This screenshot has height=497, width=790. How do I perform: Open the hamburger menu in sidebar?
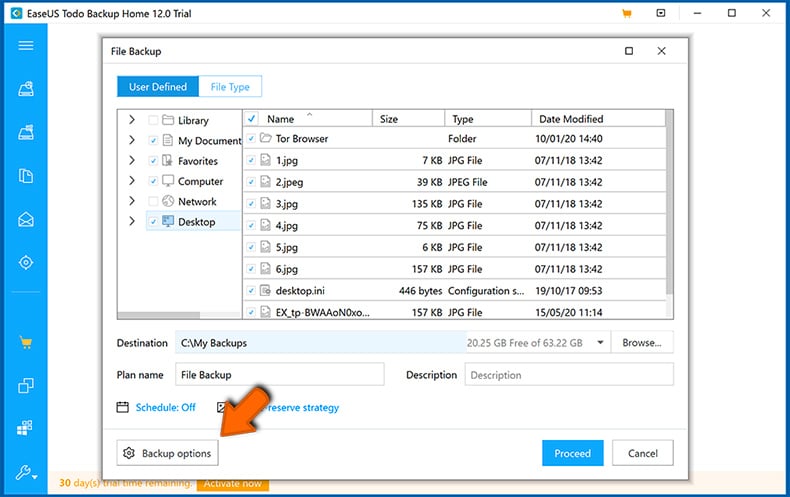(26, 45)
